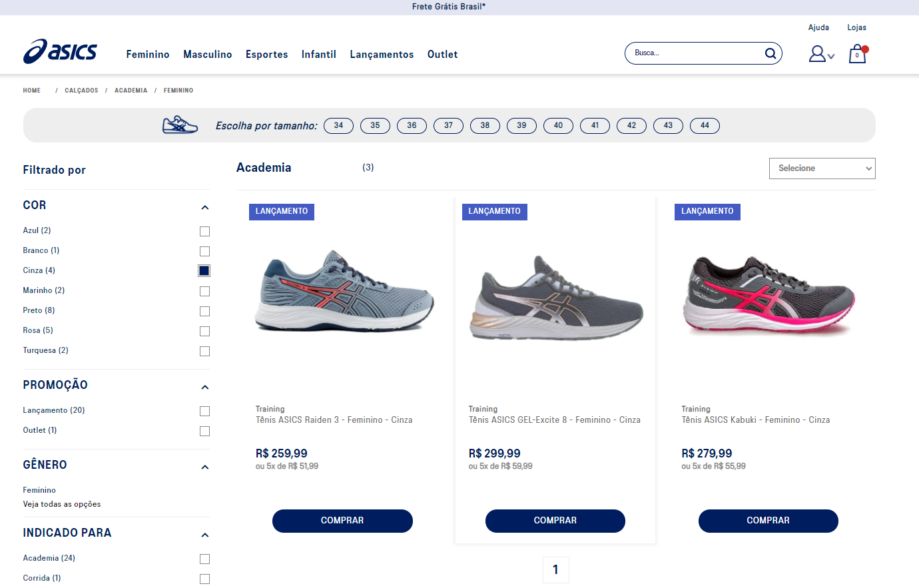This screenshot has width=919, height=588.
Task: Select shoe size 34
Action: [338, 125]
